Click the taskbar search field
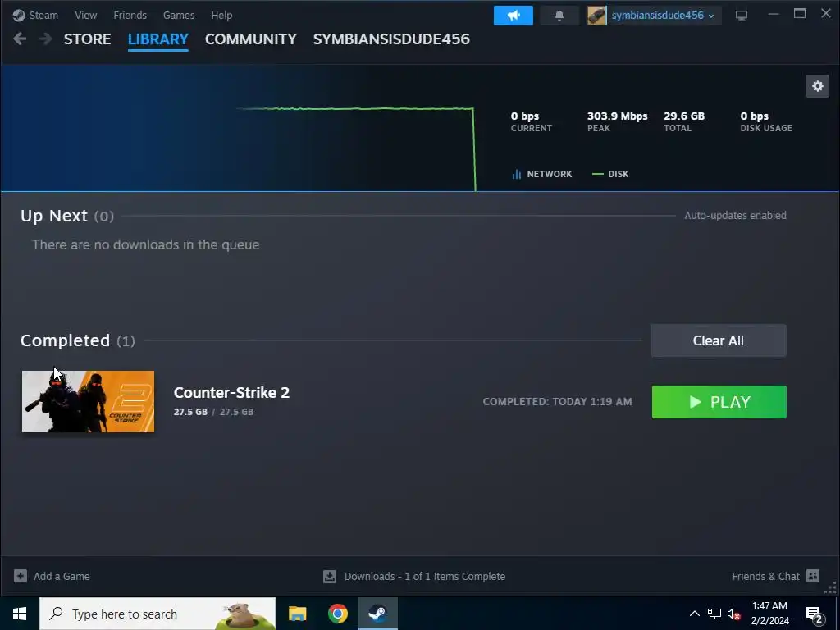840x630 pixels. [x=157, y=614]
